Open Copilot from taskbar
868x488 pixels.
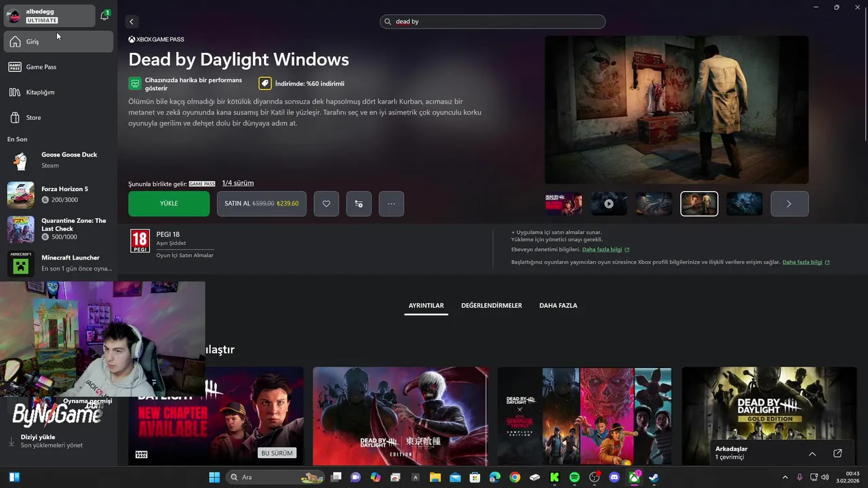tap(376, 477)
